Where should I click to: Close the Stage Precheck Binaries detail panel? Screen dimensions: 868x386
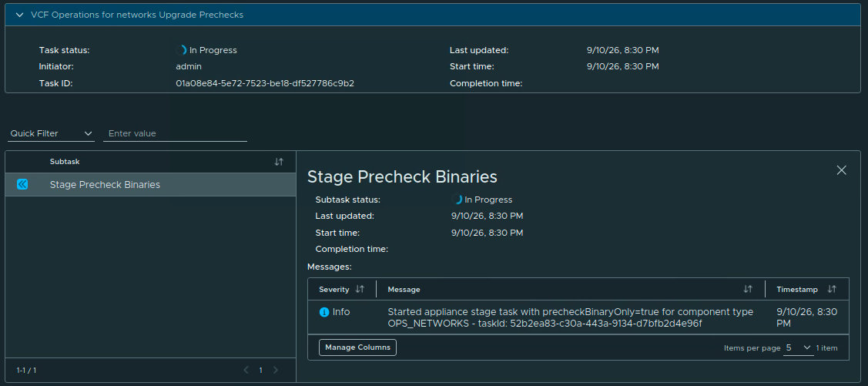click(x=841, y=170)
